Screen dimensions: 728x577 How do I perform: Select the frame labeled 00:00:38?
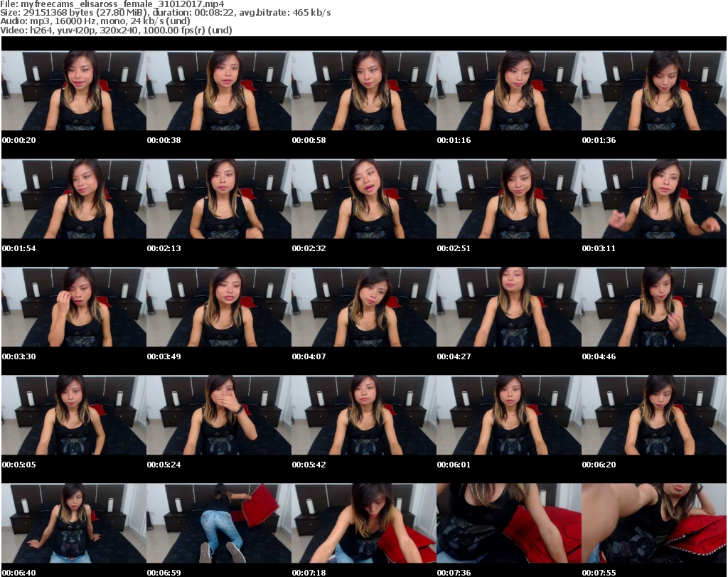click(x=218, y=90)
